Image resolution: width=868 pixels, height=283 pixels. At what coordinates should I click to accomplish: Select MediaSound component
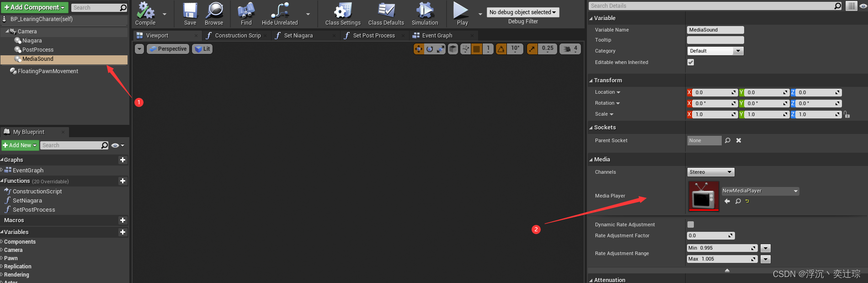click(x=64, y=59)
